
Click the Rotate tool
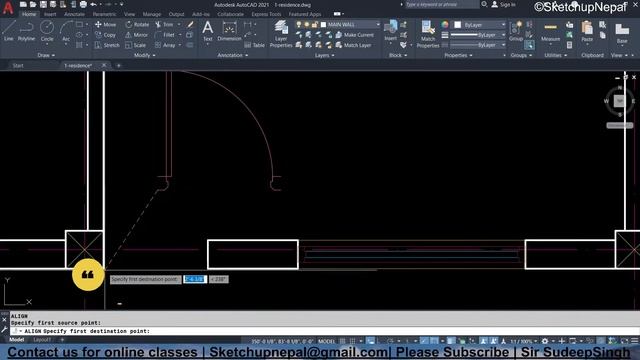click(137, 24)
